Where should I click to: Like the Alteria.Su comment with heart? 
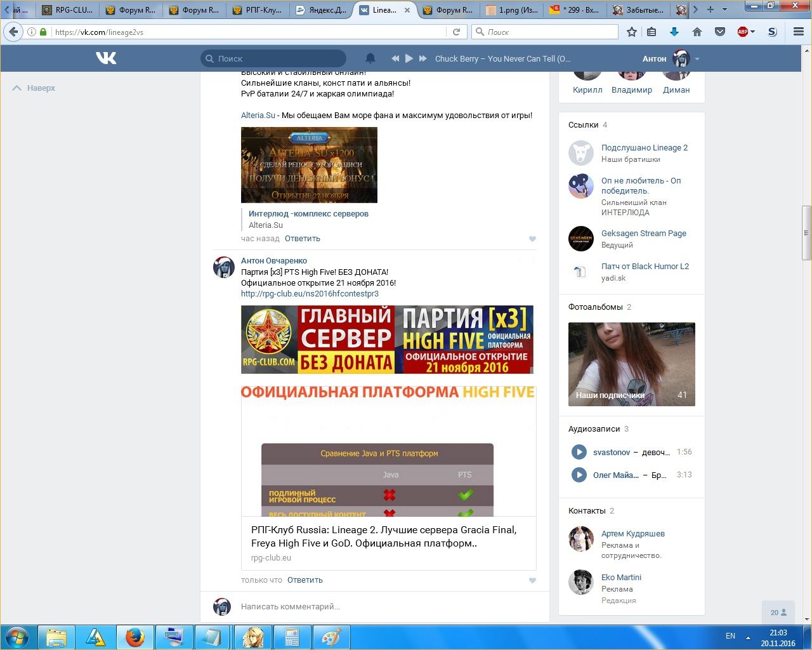532,239
